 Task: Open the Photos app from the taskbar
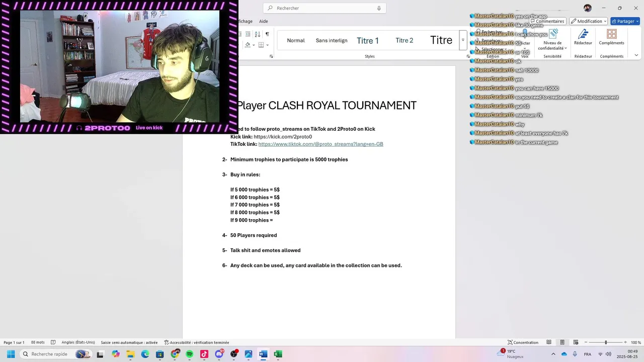(x=249, y=354)
